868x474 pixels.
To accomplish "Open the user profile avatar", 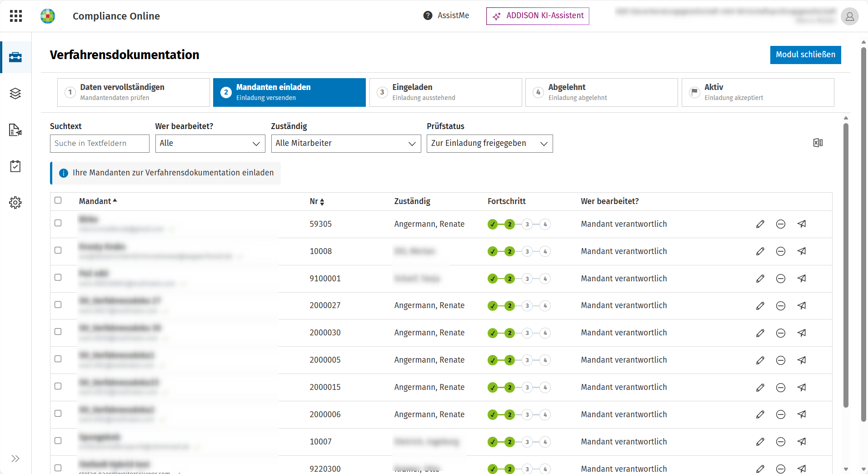I will [x=849, y=16].
